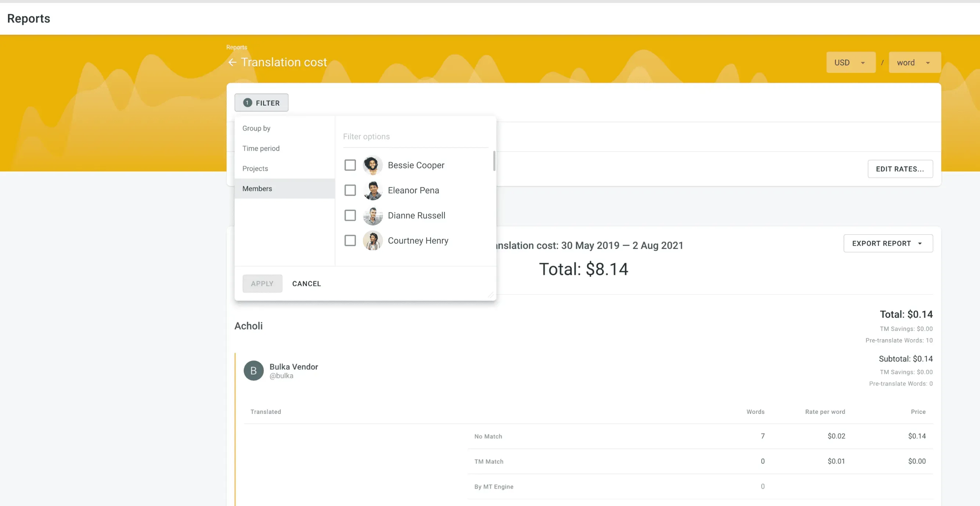Click the back arrow beside Translation cost
This screenshot has width=980, height=506.
click(x=232, y=62)
